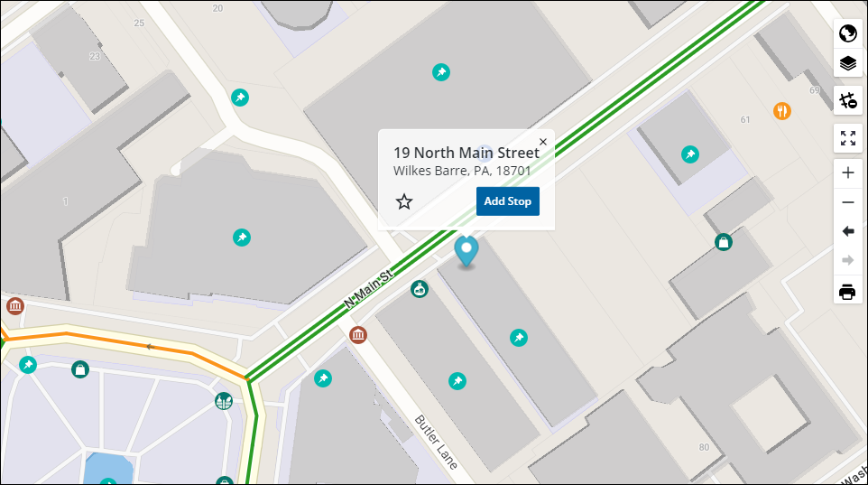Viewport: 868px width, 485px height.
Task: Zoom out with the minus button
Action: click(x=847, y=202)
